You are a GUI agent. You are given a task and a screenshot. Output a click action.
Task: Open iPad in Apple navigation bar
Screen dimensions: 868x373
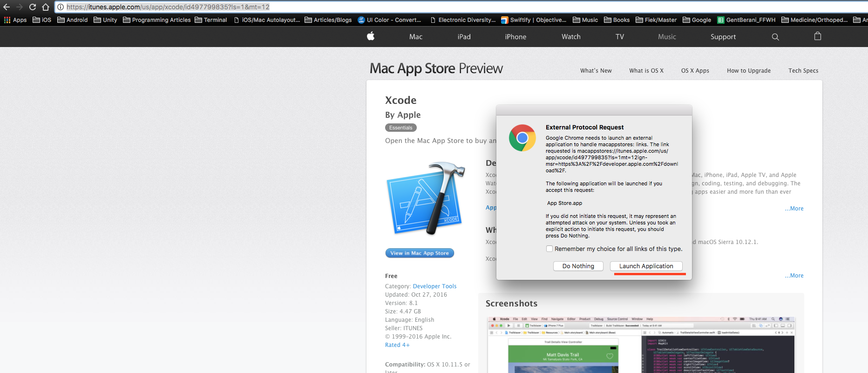pyautogui.click(x=464, y=37)
